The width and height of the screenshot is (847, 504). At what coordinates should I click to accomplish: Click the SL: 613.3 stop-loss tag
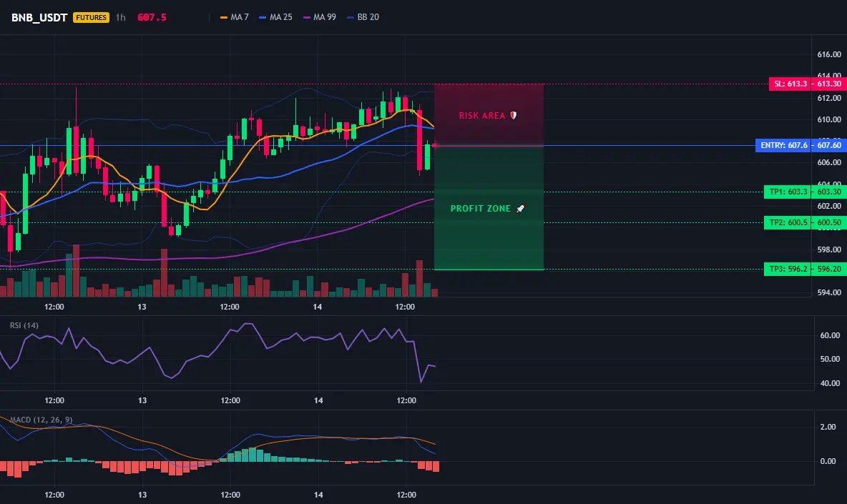pyautogui.click(x=790, y=84)
